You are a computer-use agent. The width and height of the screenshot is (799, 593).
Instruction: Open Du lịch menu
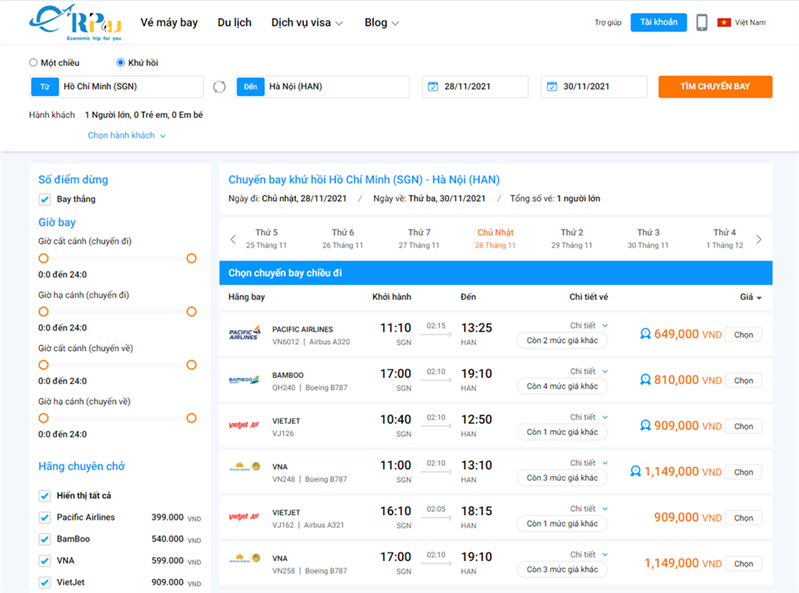coord(234,23)
